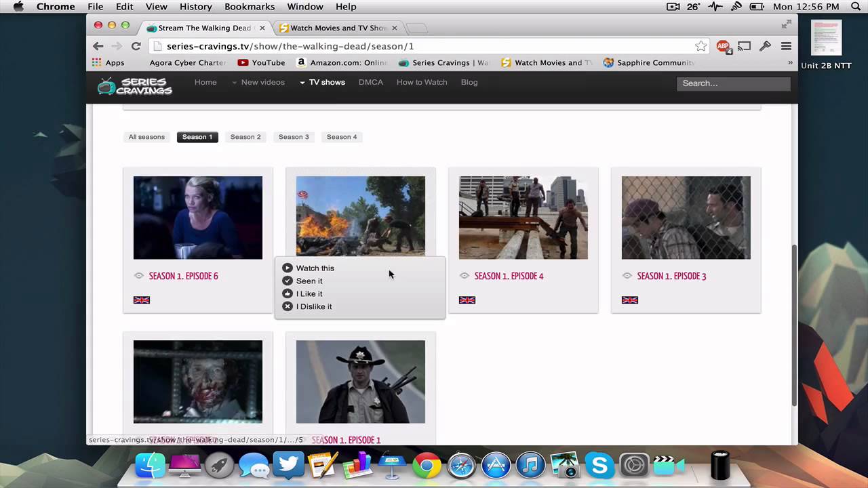Open the Adblock Plus extension

click(x=724, y=46)
